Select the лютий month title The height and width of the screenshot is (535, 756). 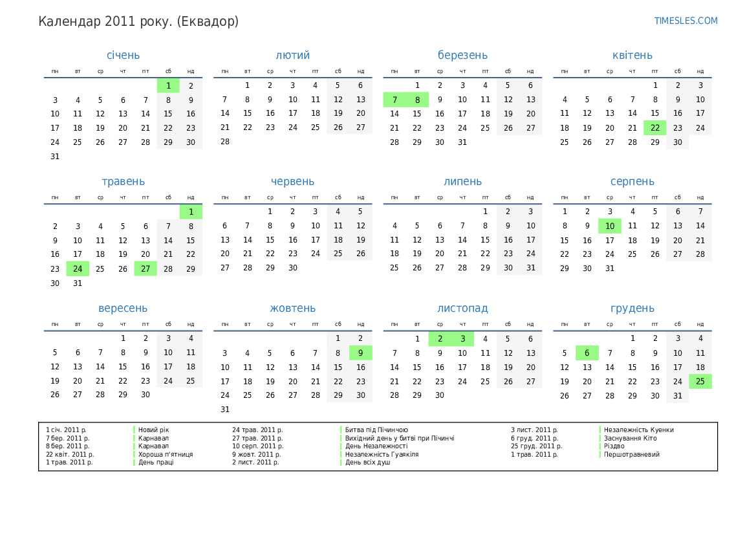coord(292,56)
